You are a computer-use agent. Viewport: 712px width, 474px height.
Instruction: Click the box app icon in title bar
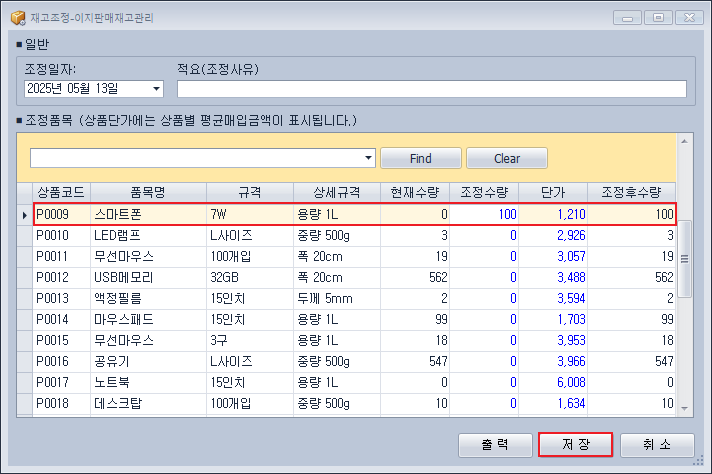click(x=18, y=18)
